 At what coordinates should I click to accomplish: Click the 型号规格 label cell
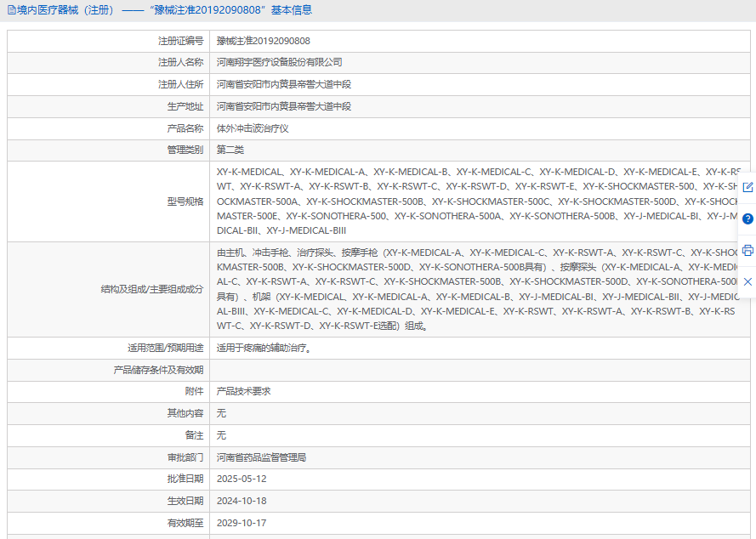[x=109, y=201]
